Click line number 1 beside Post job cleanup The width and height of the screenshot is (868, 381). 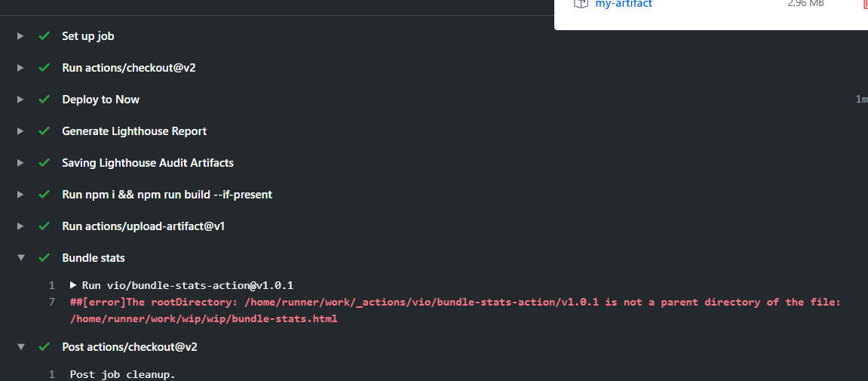52,375
